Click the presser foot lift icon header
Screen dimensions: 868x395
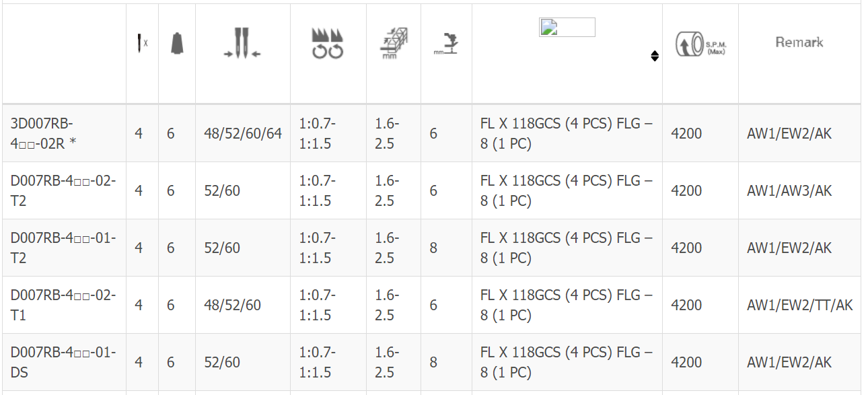[x=445, y=44]
